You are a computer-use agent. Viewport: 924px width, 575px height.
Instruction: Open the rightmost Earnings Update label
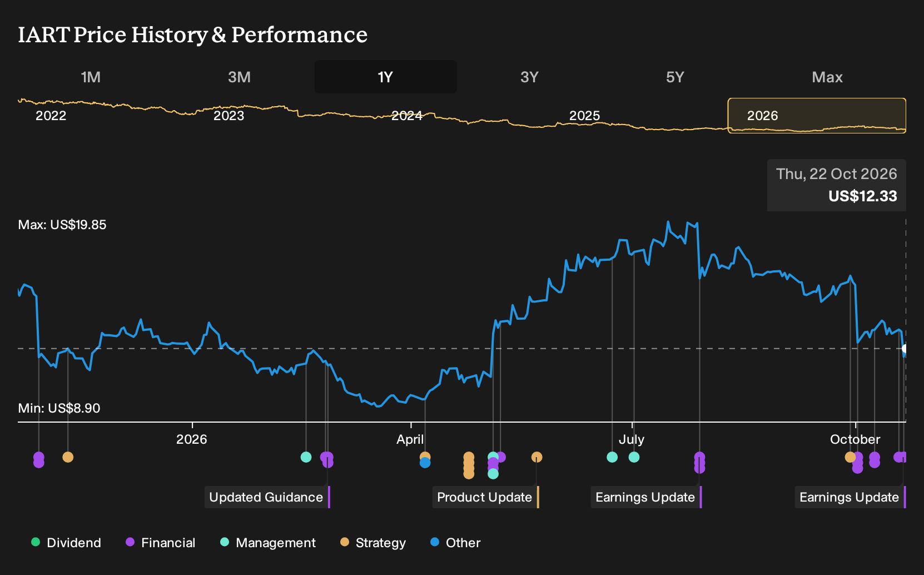point(850,497)
